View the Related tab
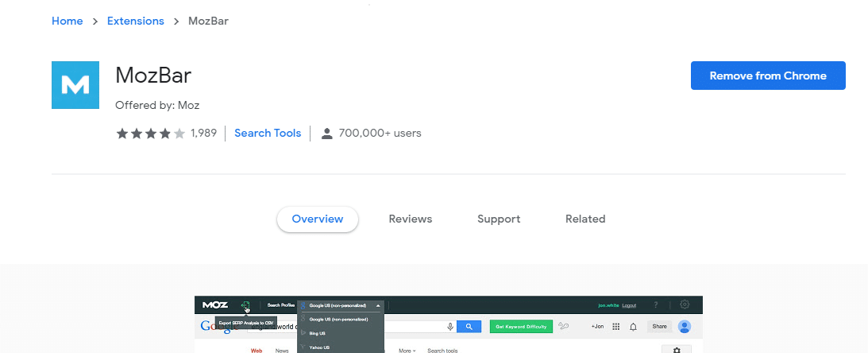This screenshot has width=868, height=353. tap(585, 219)
